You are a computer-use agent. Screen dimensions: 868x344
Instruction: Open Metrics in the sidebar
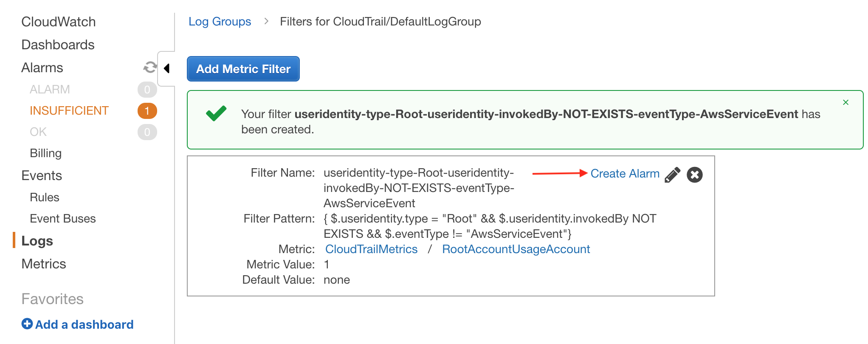tap(44, 264)
